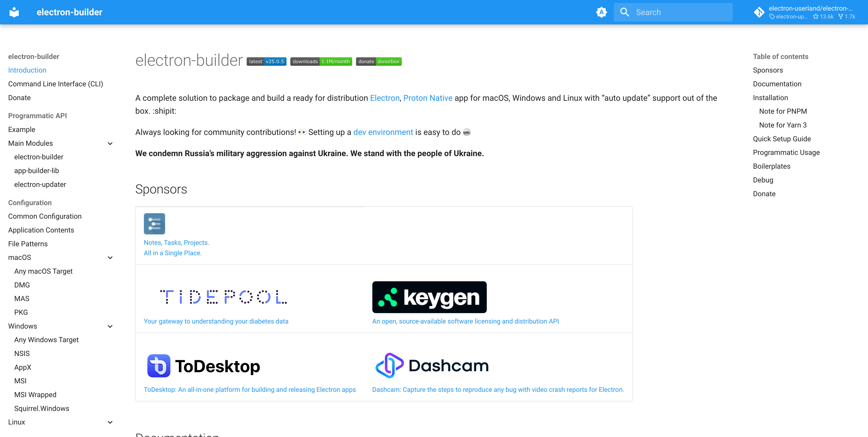Click the latest v25.0.5 version badge

[x=266, y=61]
